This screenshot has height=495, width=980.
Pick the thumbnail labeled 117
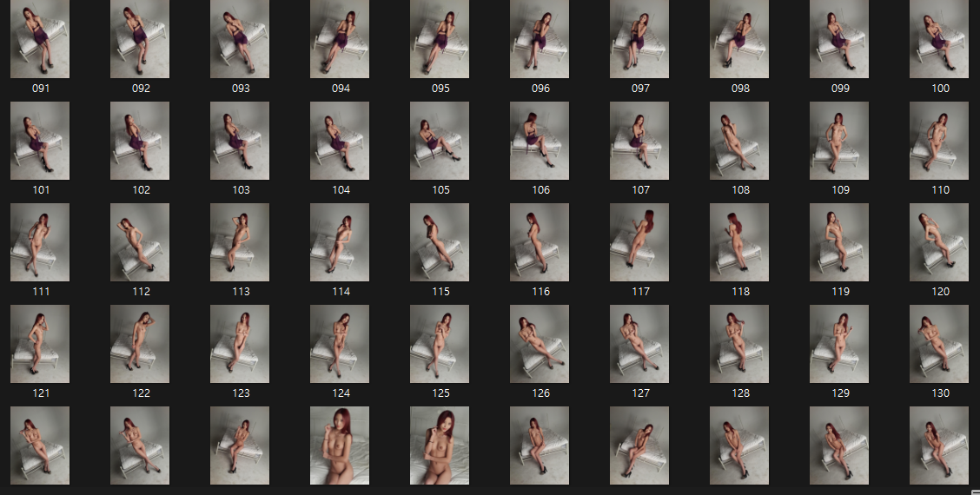[x=639, y=242]
